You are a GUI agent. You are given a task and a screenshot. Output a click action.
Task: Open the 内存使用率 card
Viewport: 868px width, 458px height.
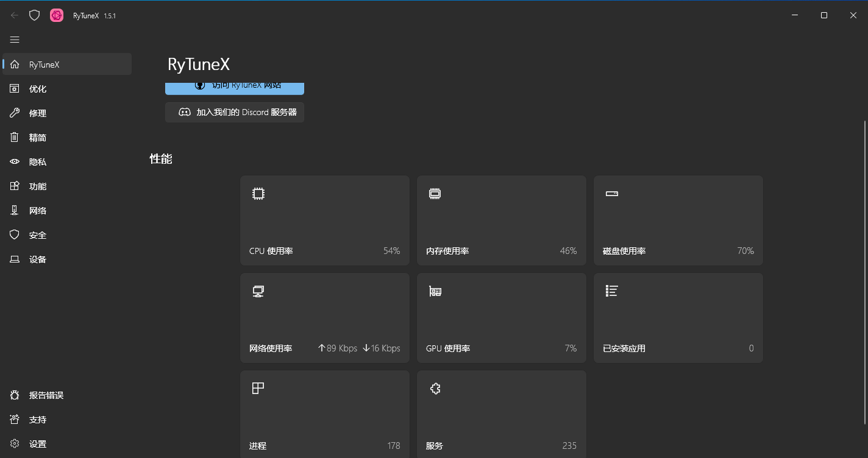pos(502,220)
